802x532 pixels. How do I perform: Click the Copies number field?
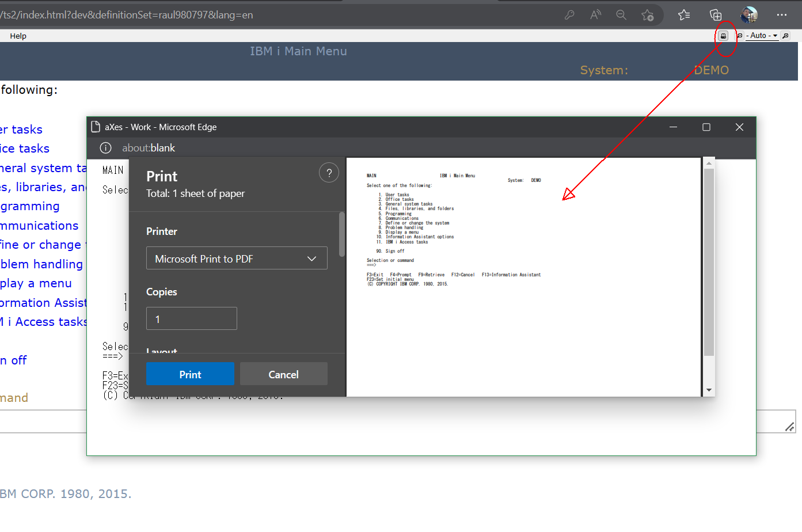pyautogui.click(x=192, y=319)
